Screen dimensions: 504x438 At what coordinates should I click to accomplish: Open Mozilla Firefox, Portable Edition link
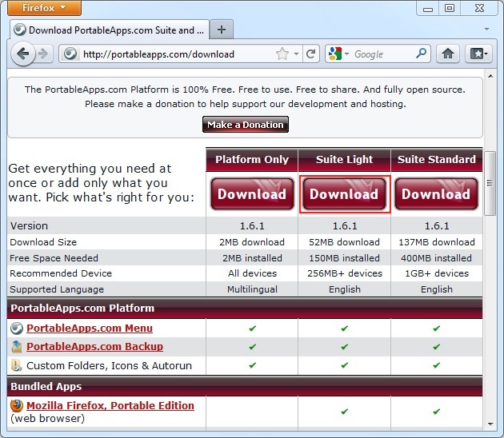[x=110, y=406]
